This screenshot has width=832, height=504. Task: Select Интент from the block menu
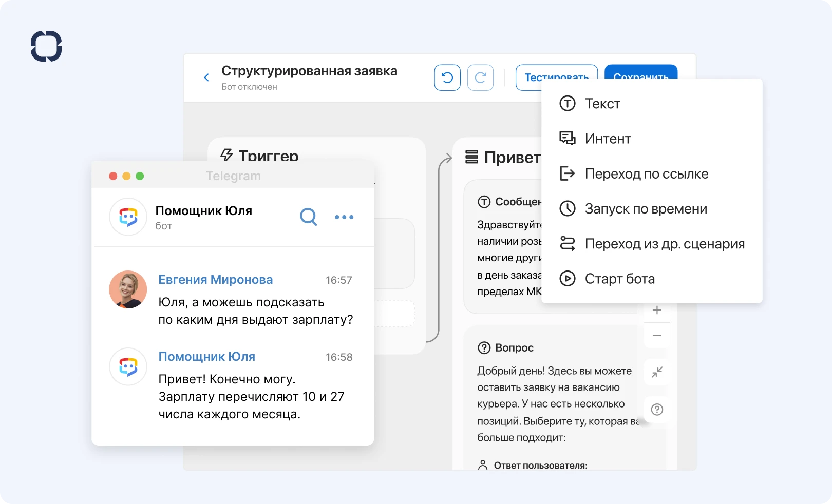608,138
